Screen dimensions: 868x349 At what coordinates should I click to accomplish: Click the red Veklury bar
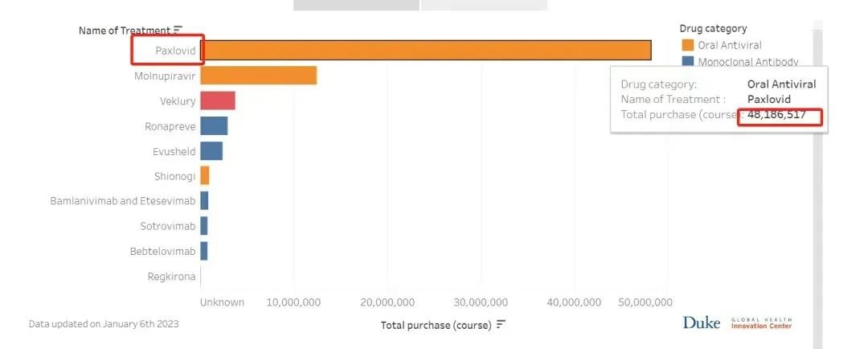tap(217, 101)
